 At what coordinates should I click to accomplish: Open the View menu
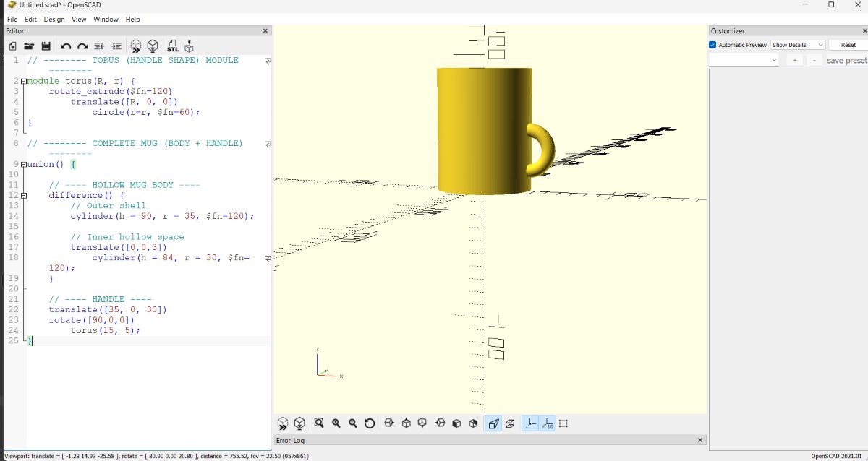[78, 20]
